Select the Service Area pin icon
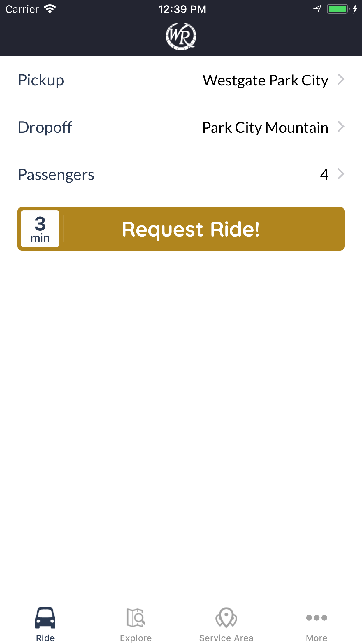The height and width of the screenshot is (644, 362). [x=226, y=618]
